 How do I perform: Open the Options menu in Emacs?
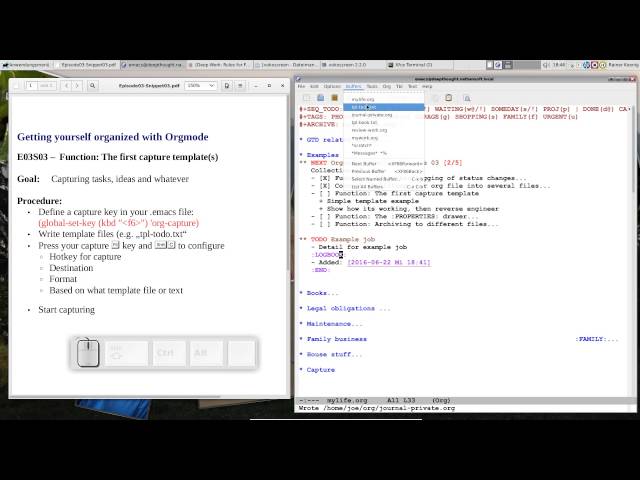tap(332, 87)
